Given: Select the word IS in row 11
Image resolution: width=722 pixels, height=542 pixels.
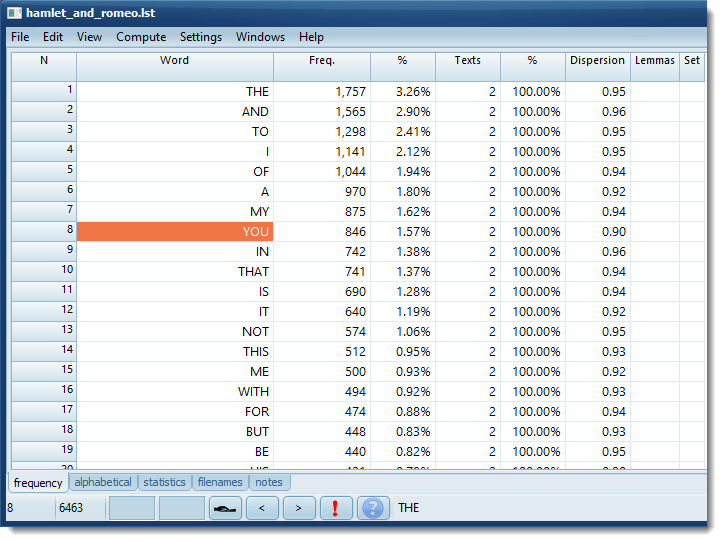Looking at the screenshot, I should tap(264, 292).
